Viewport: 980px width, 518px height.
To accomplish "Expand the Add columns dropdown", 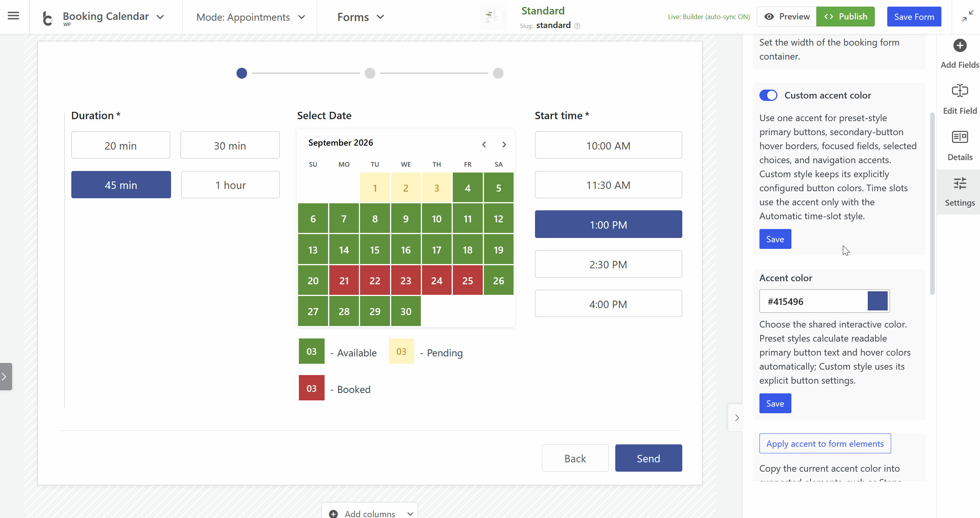I will click(370, 513).
